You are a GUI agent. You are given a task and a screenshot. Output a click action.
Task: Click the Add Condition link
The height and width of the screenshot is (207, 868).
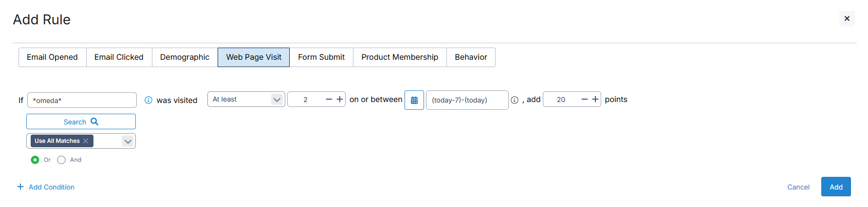pos(46,187)
